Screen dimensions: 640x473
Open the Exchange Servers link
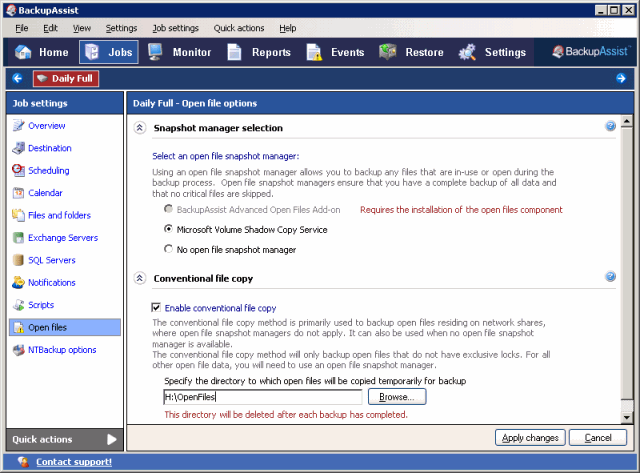63,238
